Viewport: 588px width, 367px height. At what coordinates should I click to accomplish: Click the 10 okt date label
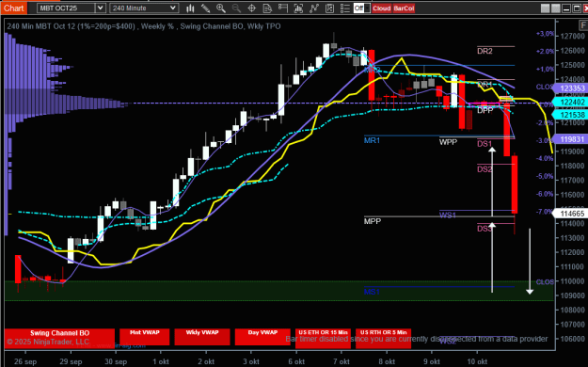click(477, 361)
